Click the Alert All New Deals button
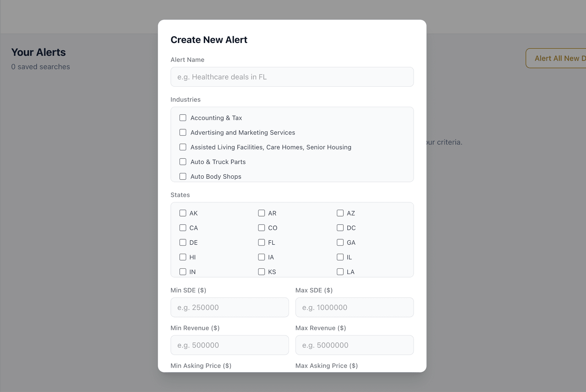The height and width of the screenshot is (392, 586). coord(562,58)
